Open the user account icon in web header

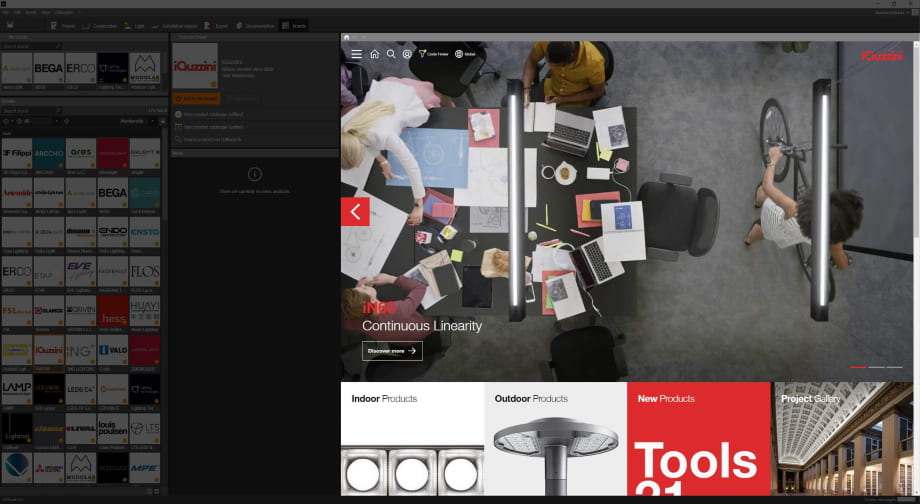coord(407,54)
